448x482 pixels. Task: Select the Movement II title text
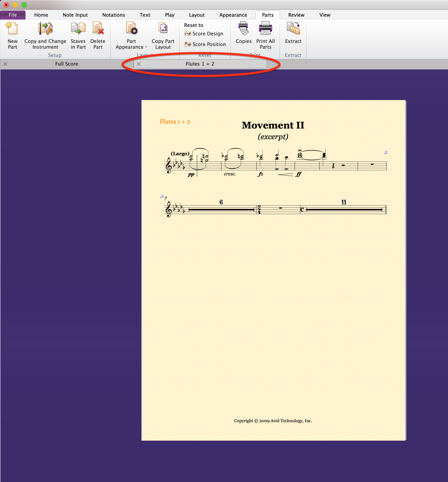coord(273,125)
